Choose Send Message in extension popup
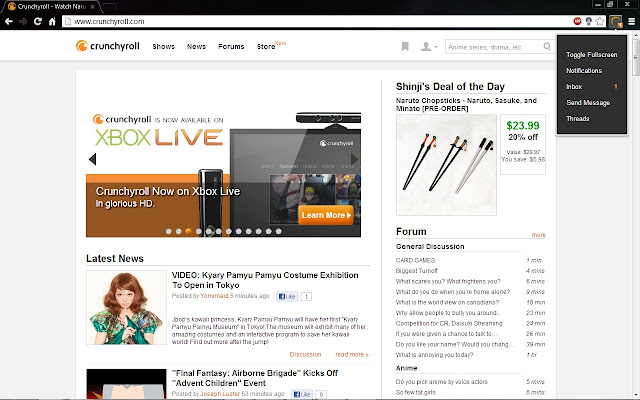Screen dimensions: 640x400 [x=588, y=103]
